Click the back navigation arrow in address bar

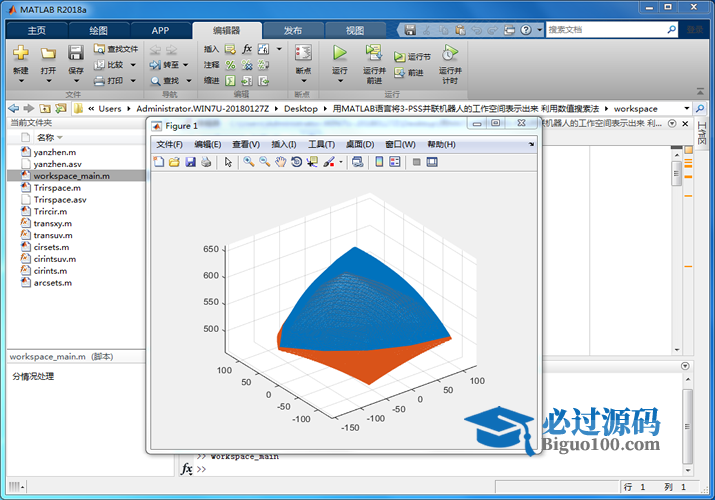(14, 108)
